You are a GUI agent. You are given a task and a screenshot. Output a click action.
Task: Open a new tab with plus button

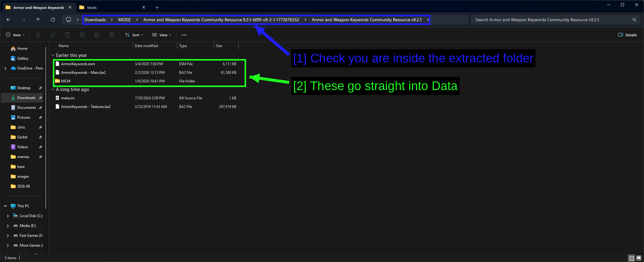pyautogui.click(x=157, y=7)
